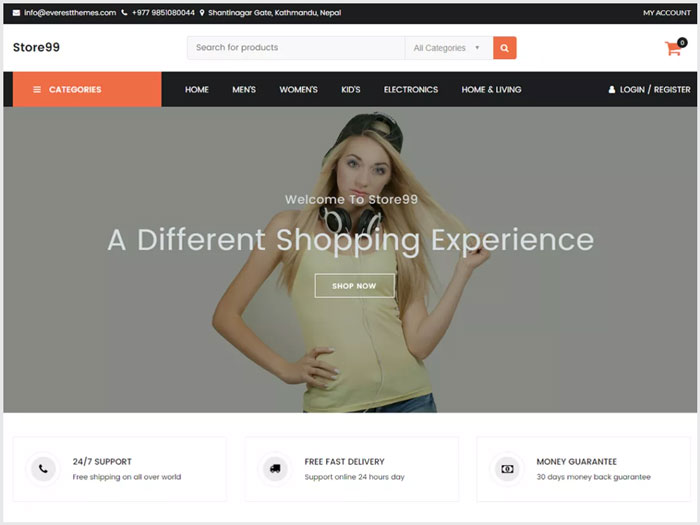Click the location pin icon in top bar
The image size is (700, 525).
[x=202, y=13]
